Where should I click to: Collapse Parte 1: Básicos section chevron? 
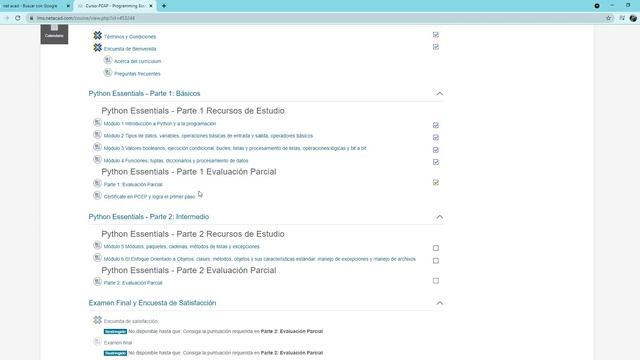tap(440, 94)
